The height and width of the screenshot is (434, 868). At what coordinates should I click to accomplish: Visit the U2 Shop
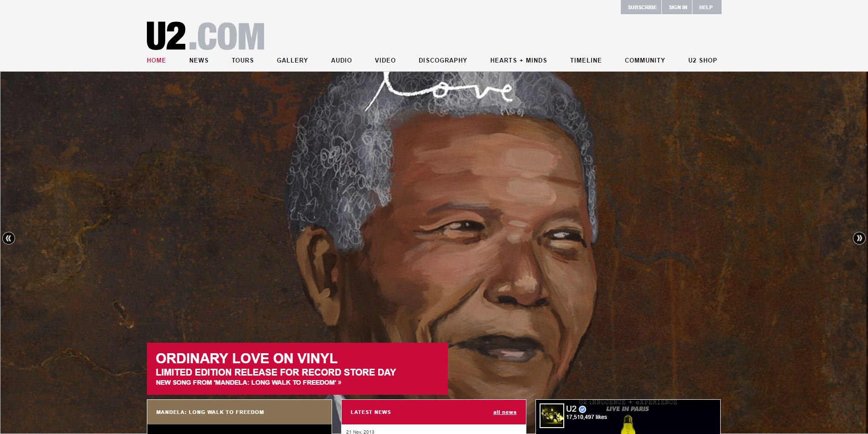[702, 60]
